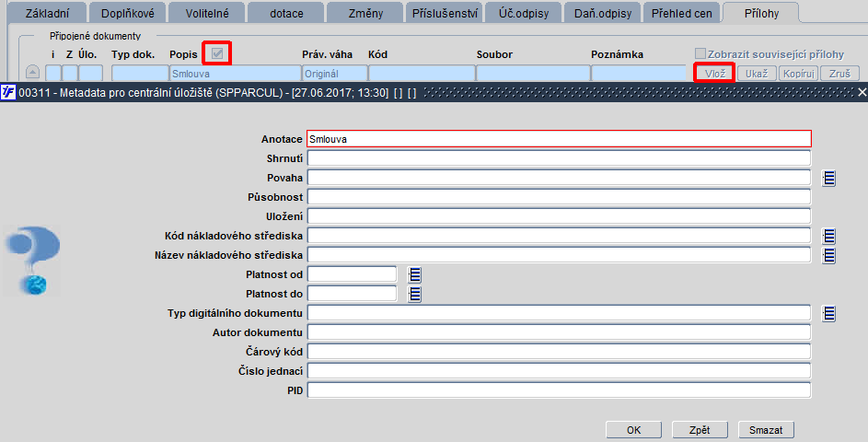
Task: Click the Úlo. cell in the document row
Action: click(91, 73)
